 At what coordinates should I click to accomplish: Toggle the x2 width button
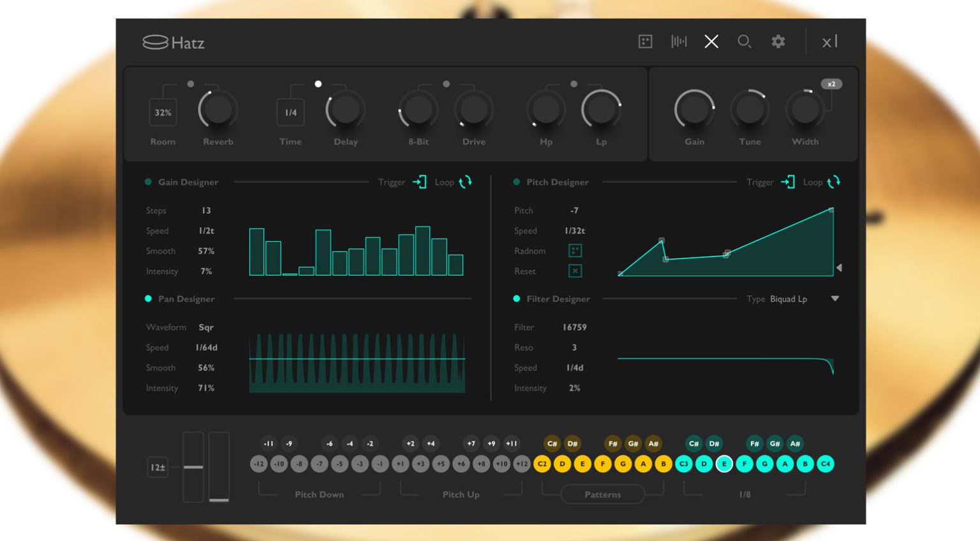tap(831, 84)
